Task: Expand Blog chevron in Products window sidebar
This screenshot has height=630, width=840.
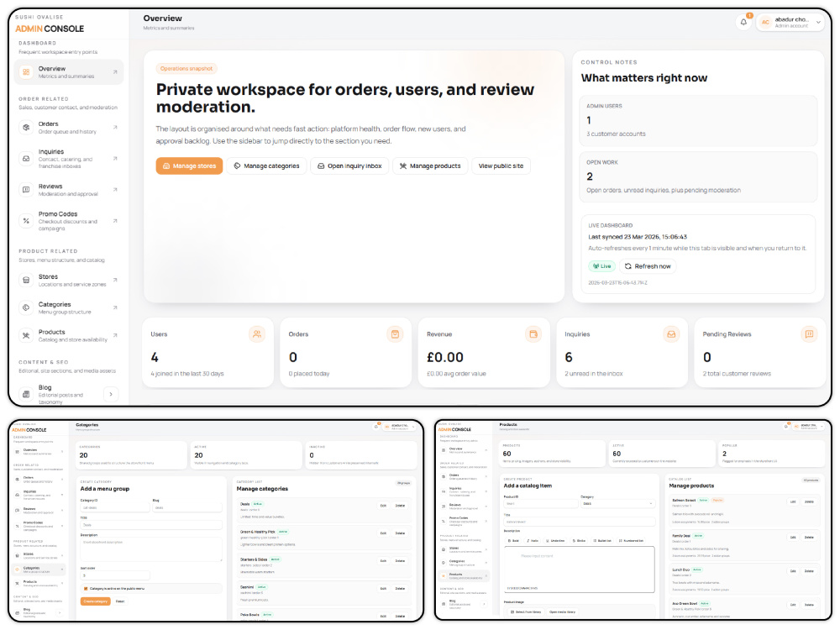Action: click(485, 604)
